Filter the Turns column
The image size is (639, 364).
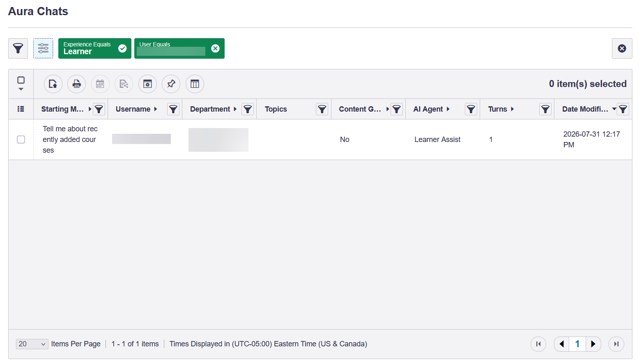click(x=545, y=109)
